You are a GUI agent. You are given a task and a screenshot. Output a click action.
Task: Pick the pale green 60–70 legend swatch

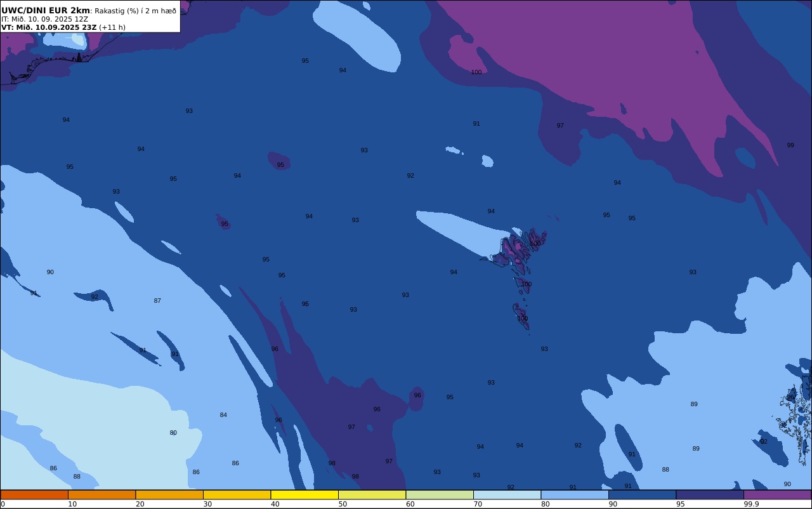click(440, 494)
